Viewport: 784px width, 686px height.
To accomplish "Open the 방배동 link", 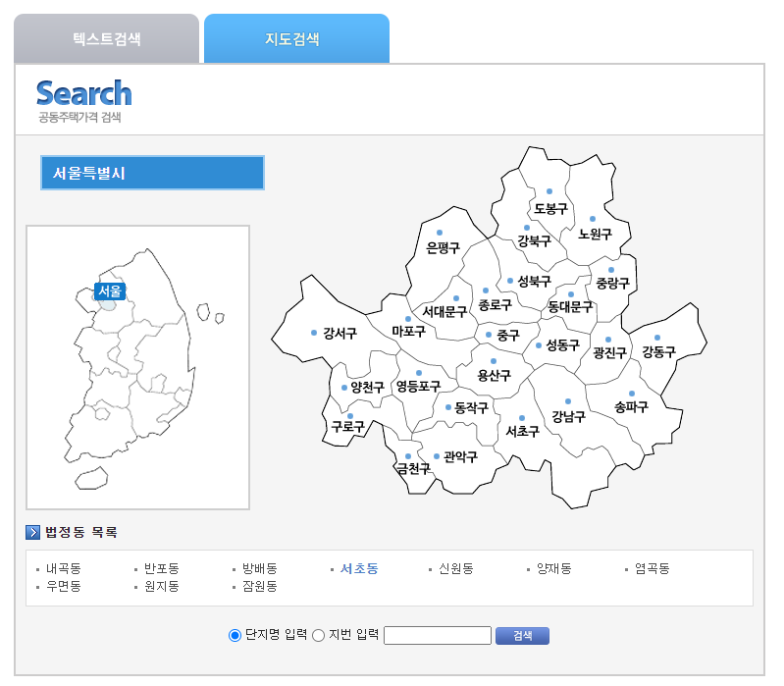I will pos(259,568).
